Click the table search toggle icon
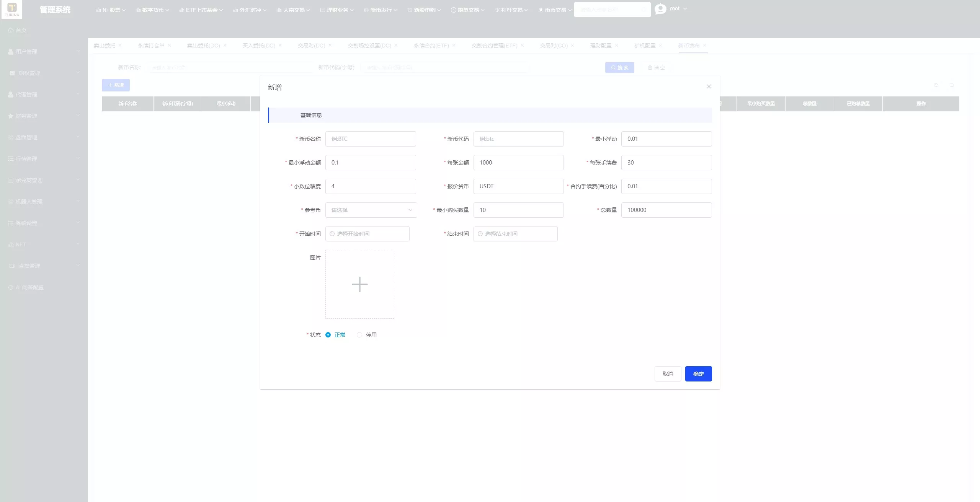This screenshot has width=980, height=502. click(x=951, y=85)
